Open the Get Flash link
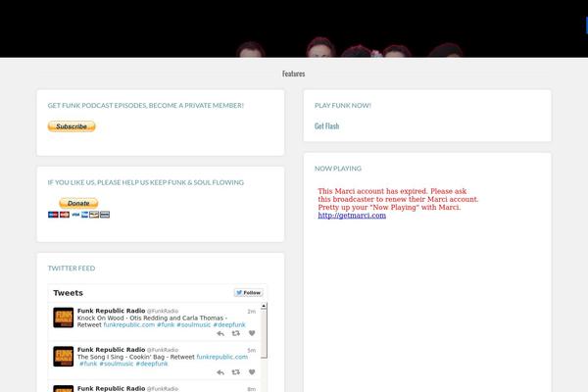 (x=326, y=126)
